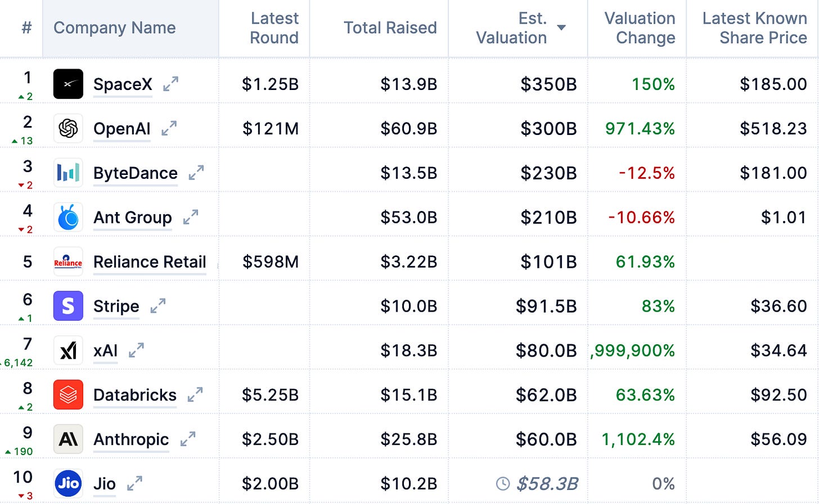Select Ant Group total raised $53.0B
Screen dimensions: 819x504
click(x=409, y=218)
